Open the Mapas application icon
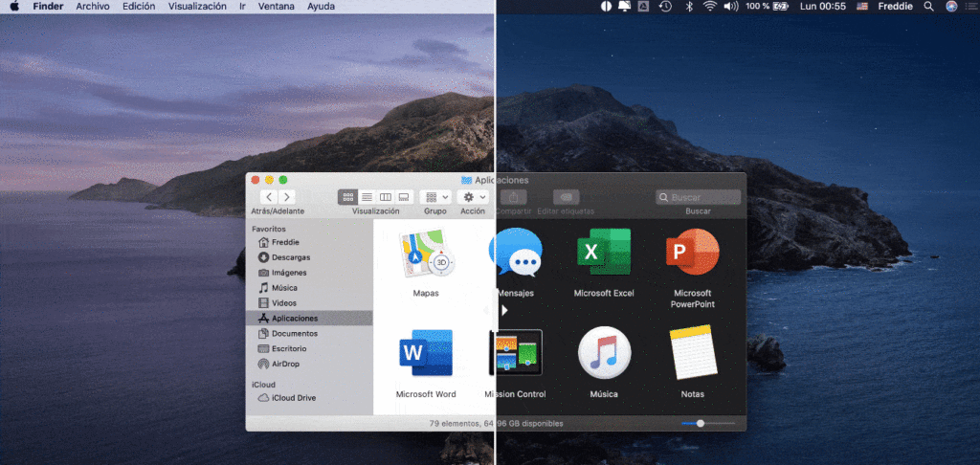Image resolution: width=980 pixels, height=465 pixels. 426,255
